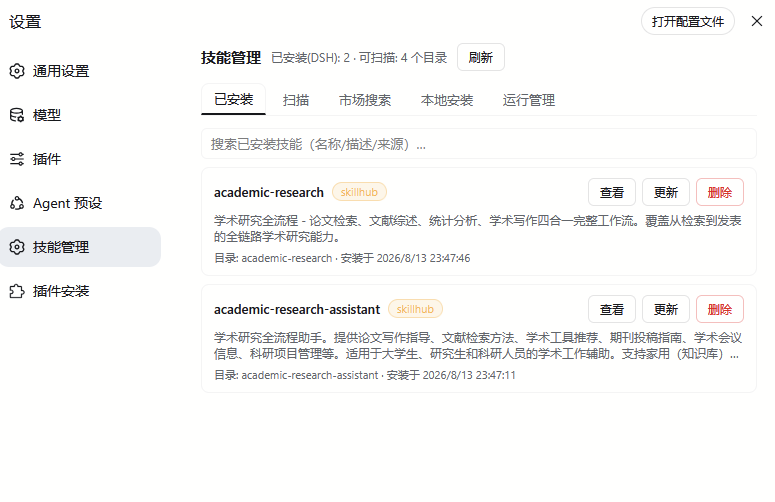The image size is (775, 502).
Task: Switch to the 运行管理 tab
Action: click(529, 100)
